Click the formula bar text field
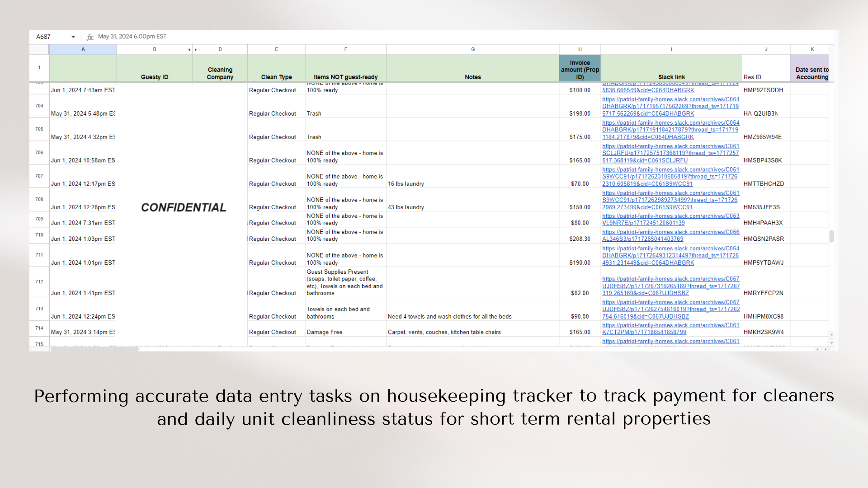Screen dimensions: 868x488 316,37
